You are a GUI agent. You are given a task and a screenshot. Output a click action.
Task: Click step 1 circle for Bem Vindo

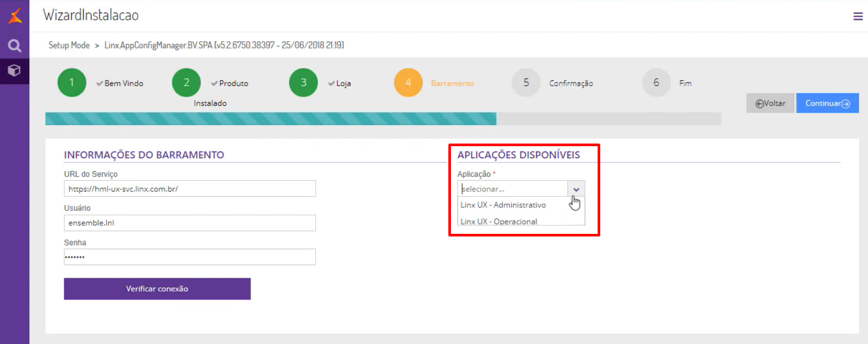pos(72,82)
